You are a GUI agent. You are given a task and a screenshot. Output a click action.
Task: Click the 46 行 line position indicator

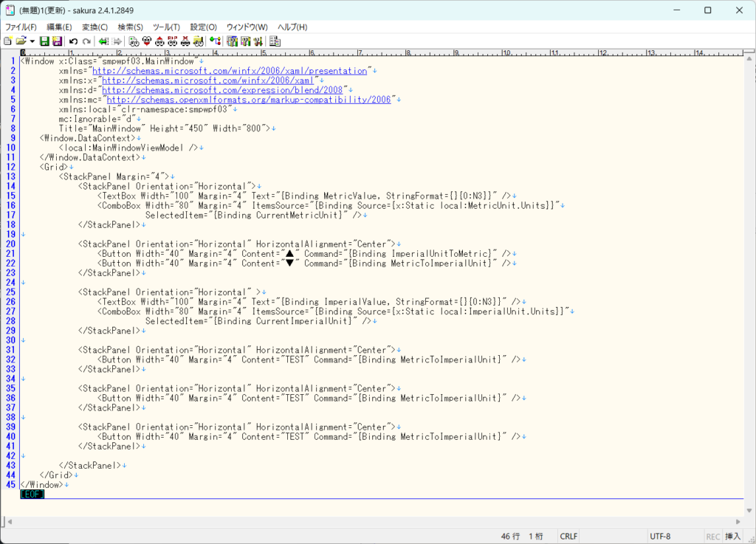(511, 537)
